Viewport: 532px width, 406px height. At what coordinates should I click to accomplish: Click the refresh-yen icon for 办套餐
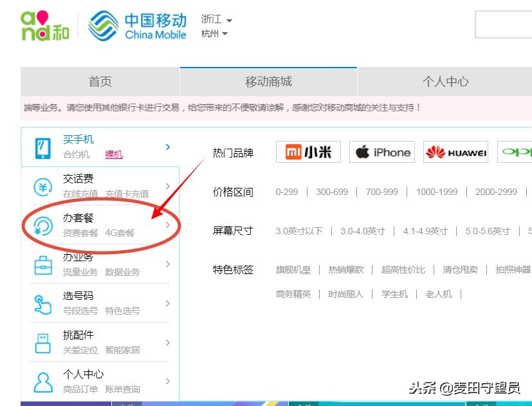(43, 226)
